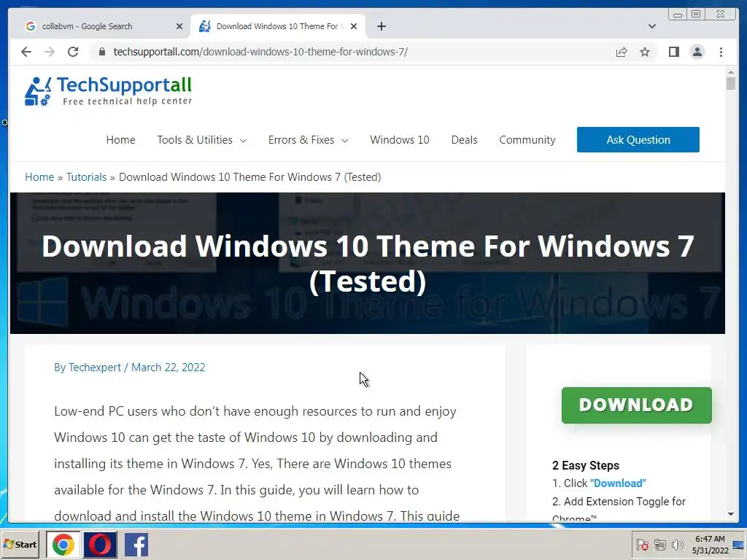Follow the Tutorials breadcrumb link

click(86, 177)
